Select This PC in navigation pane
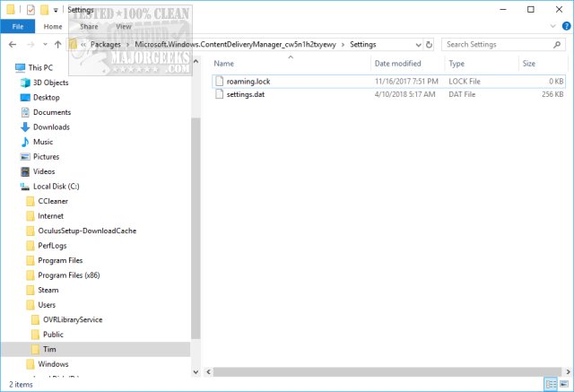This screenshot has width=574, height=392. [40, 67]
